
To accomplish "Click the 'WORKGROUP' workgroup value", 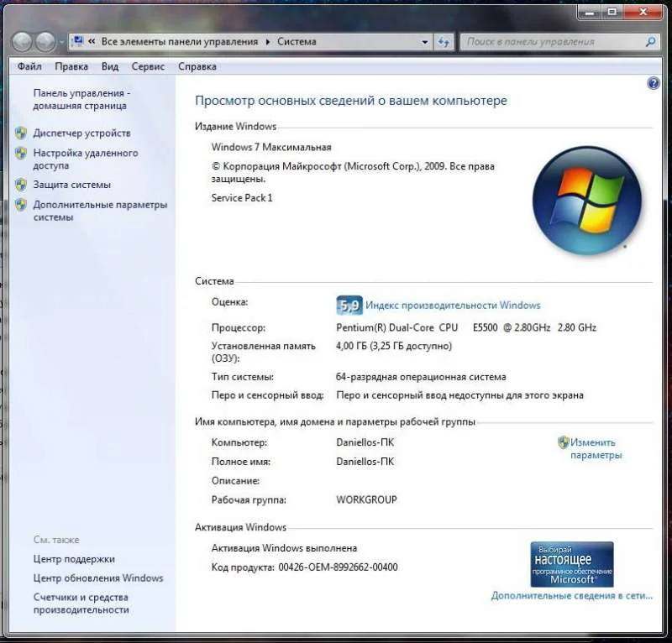I will point(366,500).
